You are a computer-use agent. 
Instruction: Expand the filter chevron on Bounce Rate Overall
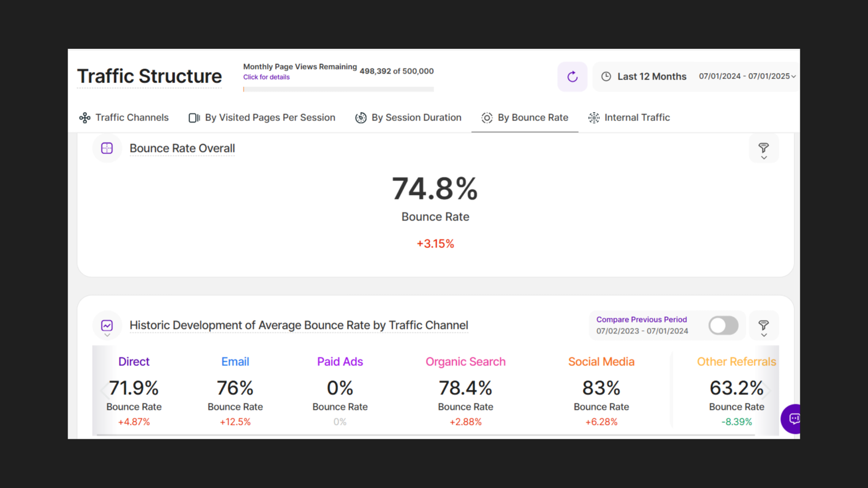[764, 157]
